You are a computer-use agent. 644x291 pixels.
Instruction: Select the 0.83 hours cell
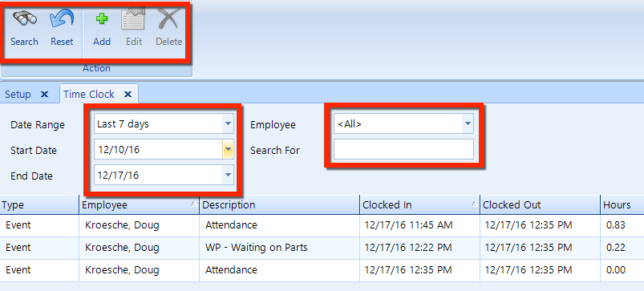[x=622, y=225]
